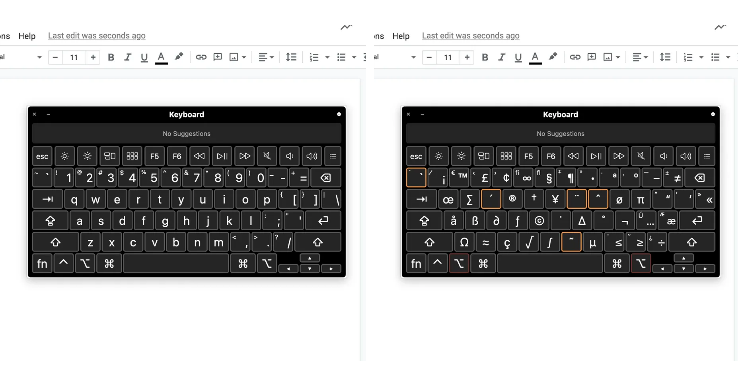The height and width of the screenshot is (370, 738).
Task: Click the pound sterling £ key
Action: (x=481, y=178)
